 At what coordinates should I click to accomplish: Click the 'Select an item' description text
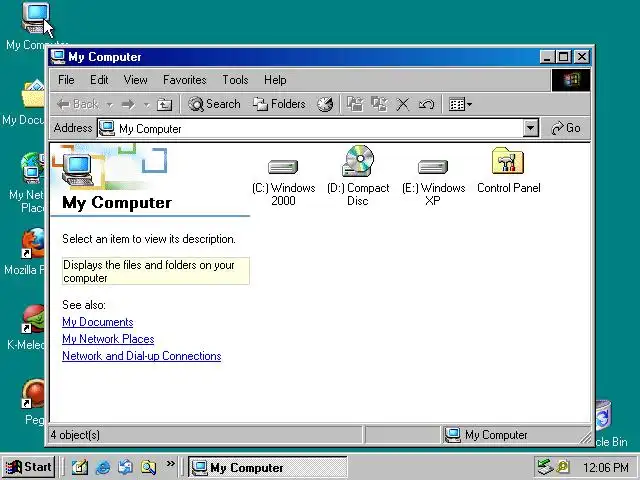click(149, 239)
